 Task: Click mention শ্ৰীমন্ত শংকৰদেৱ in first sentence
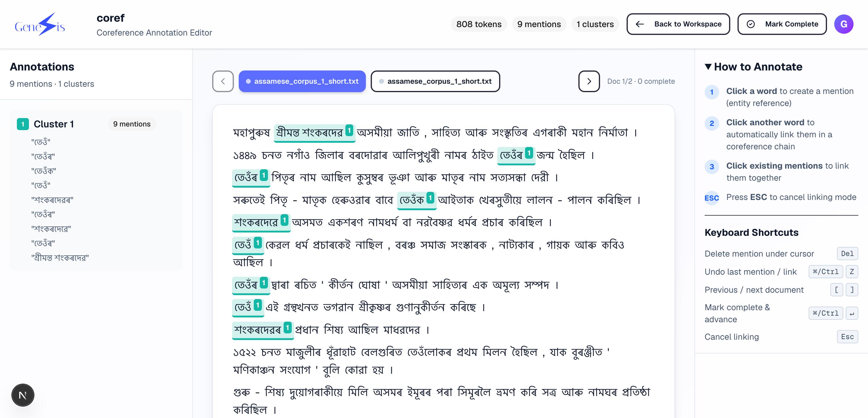pyautogui.click(x=314, y=133)
